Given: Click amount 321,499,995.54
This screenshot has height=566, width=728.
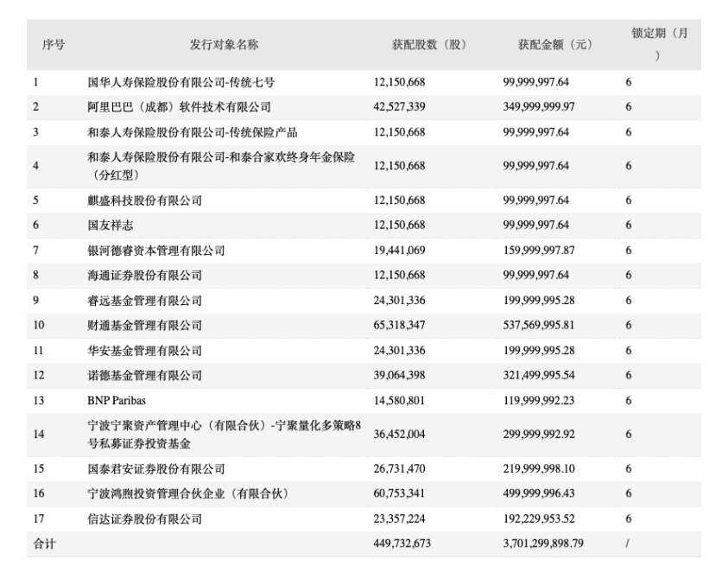Looking at the screenshot, I should pos(539,376).
